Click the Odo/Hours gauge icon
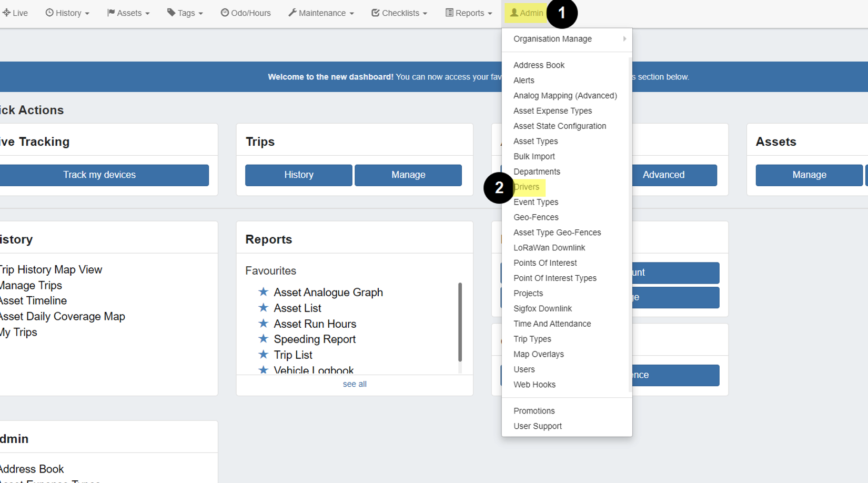 225,13
